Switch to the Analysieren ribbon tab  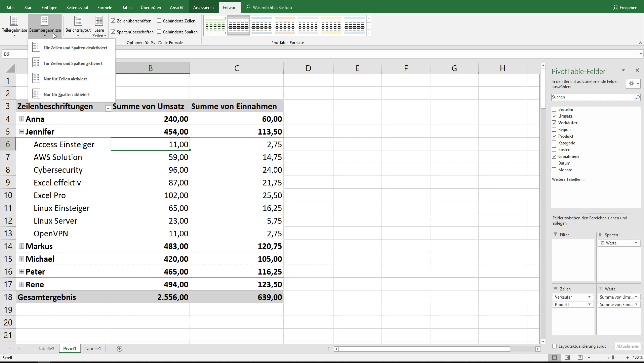[203, 8]
